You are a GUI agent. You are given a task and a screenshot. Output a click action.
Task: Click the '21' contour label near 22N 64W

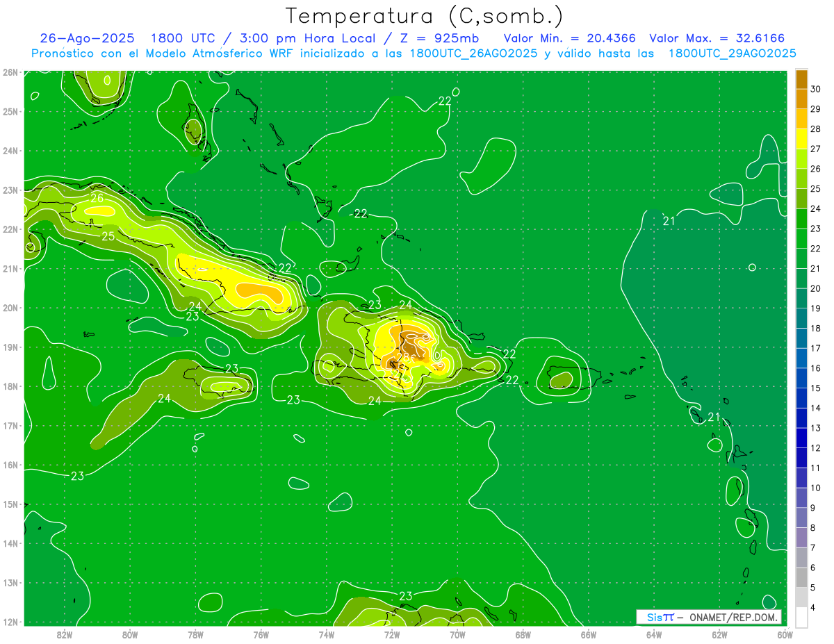coord(669,222)
